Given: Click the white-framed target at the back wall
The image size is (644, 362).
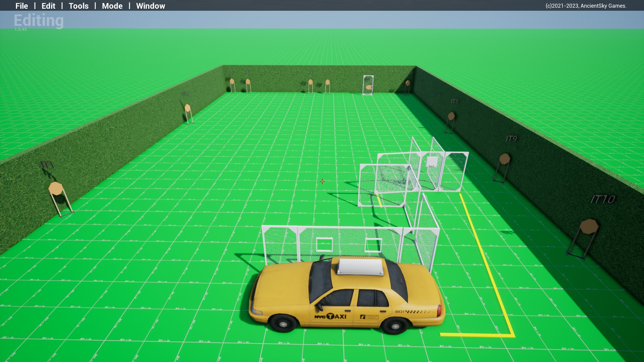Looking at the screenshot, I should pos(368,85).
